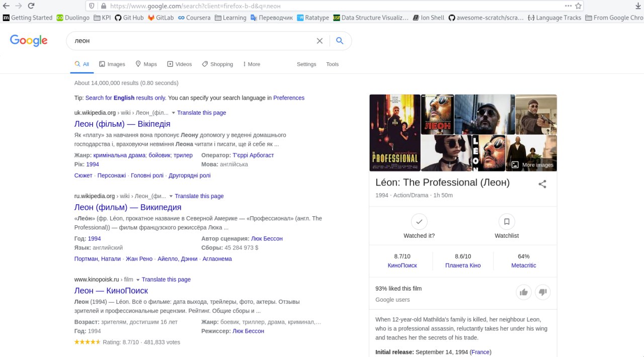This screenshot has width=644, height=357.
Task: Open dropdown arrow beside ru.wikipedia.org result
Action: (x=171, y=197)
